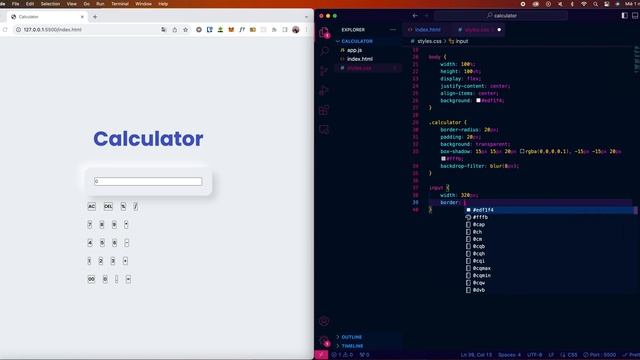Click the 7 calculator button
Viewport: 640px width, 360px height.
point(90,224)
